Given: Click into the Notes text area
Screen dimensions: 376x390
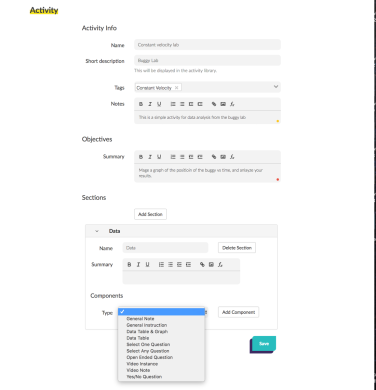Looking at the screenshot, I should [207, 117].
